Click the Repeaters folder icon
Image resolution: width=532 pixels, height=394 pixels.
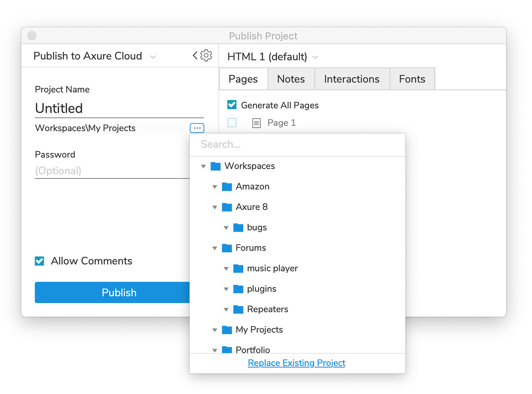click(x=238, y=309)
